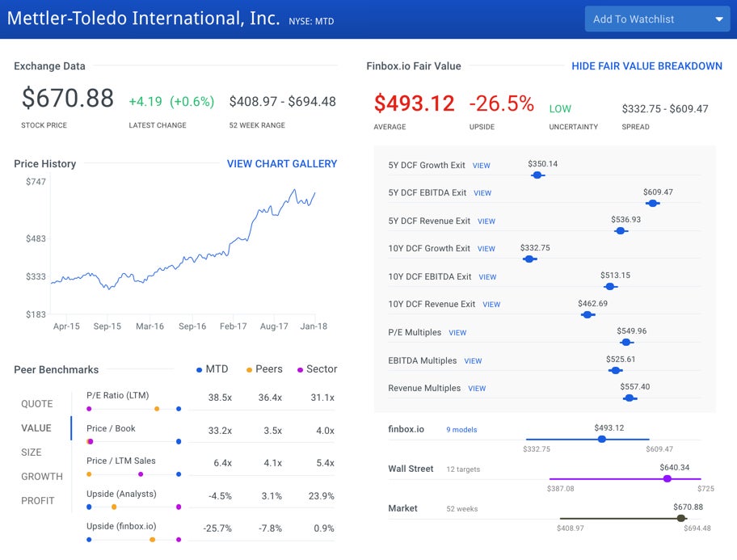Click the blue MTD dot on Price / Book row
Image resolution: width=737 pixels, height=560 pixels.
click(179, 441)
